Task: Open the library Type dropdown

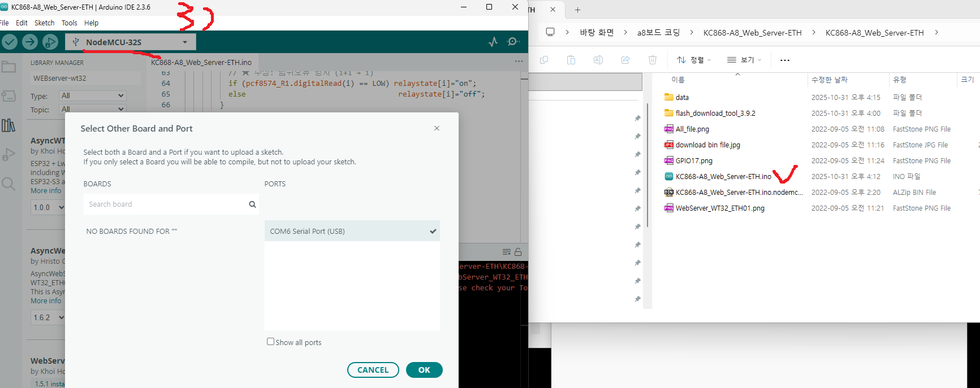Action: [93, 96]
